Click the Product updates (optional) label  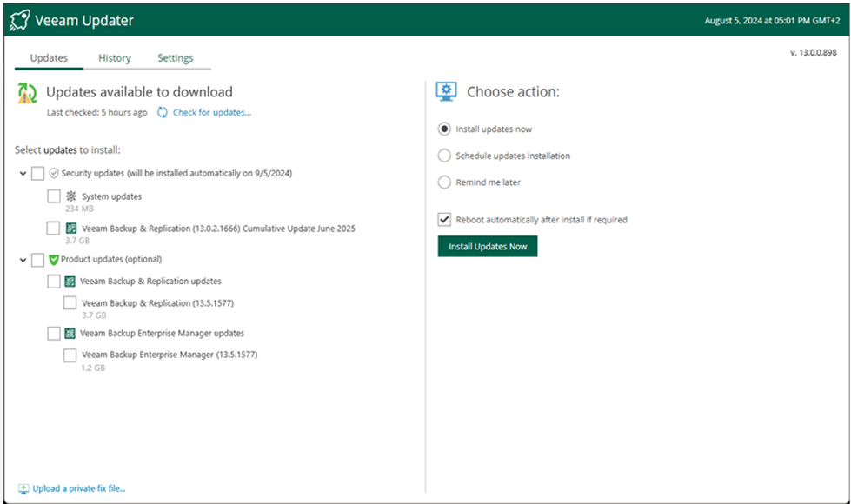111,259
